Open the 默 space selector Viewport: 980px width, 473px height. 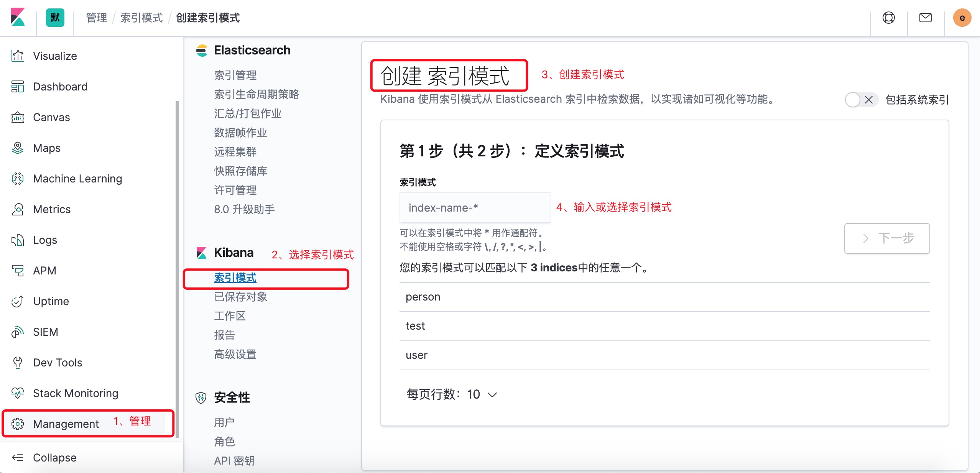55,18
